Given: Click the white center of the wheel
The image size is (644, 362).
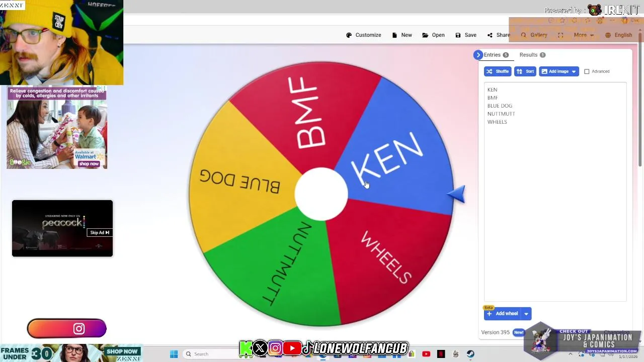Looking at the screenshot, I should coord(321,194).
